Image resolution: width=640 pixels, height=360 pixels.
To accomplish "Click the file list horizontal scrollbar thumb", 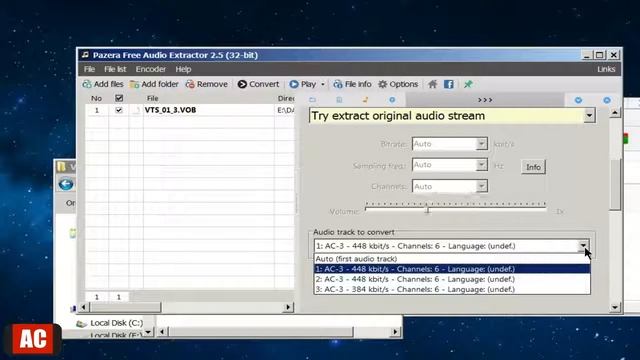I will coord(124,307).
